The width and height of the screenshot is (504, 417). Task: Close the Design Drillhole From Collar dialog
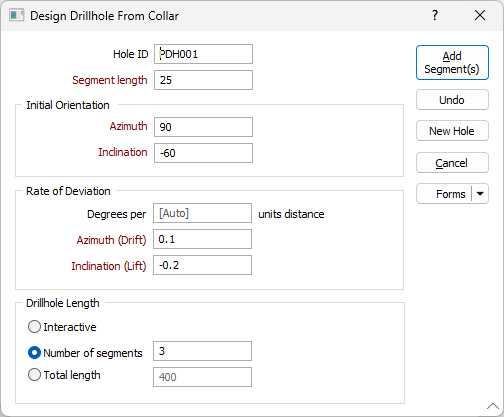tap(480, 15)
